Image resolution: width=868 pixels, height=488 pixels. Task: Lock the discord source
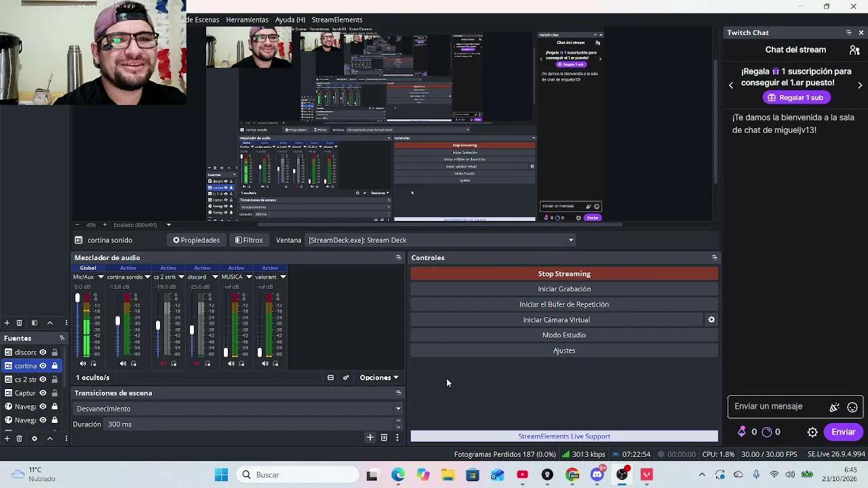tap(55, 352)
